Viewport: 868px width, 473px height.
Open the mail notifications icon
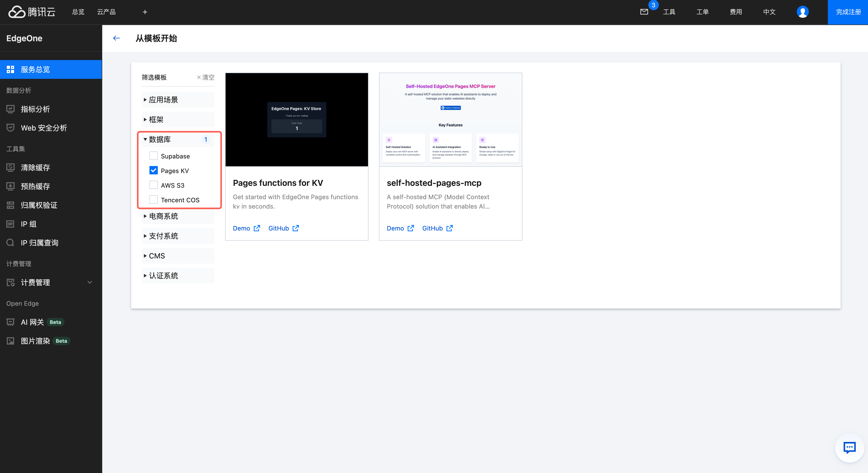[x=644, y=12]
